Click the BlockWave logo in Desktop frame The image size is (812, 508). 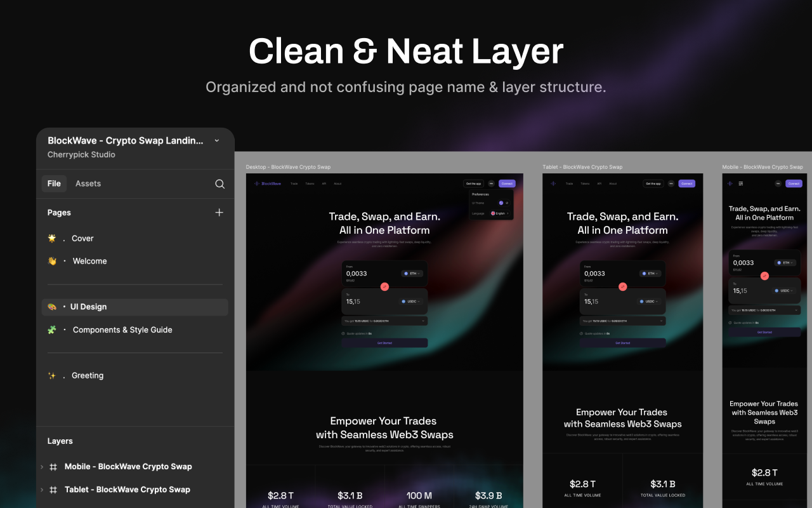[x=267, y=184]
